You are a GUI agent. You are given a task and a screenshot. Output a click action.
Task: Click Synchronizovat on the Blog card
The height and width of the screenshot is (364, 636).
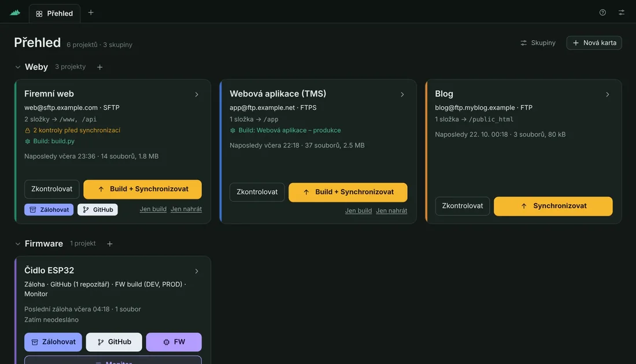tap(553, 206)
